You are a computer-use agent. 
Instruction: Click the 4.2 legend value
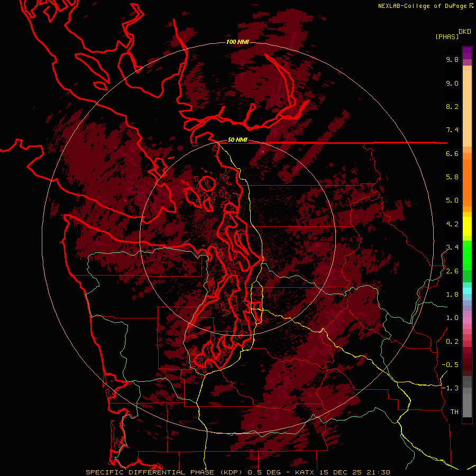coord(452,224)
